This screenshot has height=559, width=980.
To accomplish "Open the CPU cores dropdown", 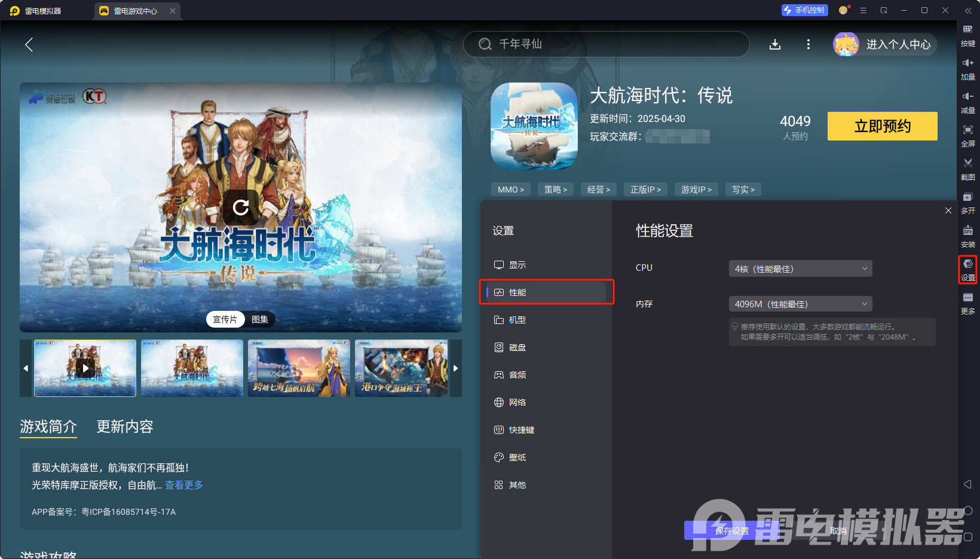I will (801, 268).
